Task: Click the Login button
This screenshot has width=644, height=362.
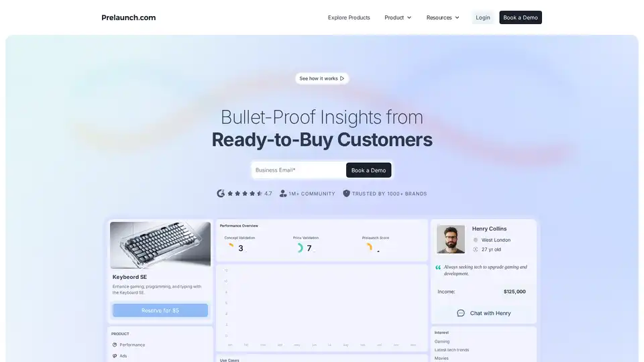Action: [x=483, y=17]
